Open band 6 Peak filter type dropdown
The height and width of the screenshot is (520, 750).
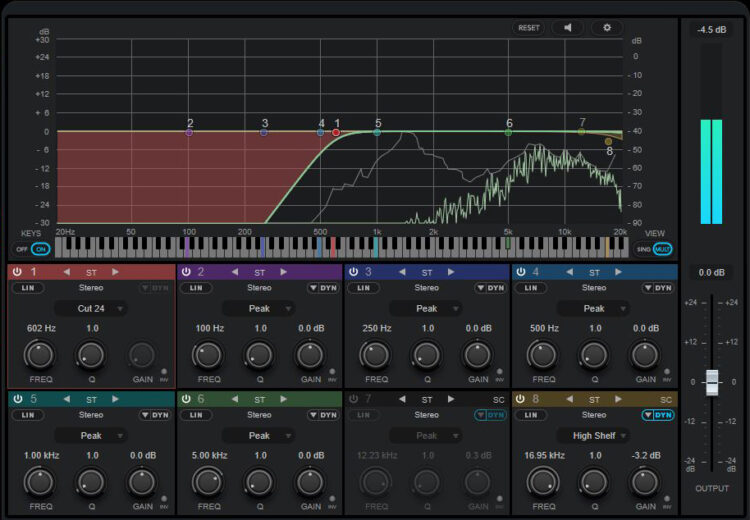tap(259, 436)
